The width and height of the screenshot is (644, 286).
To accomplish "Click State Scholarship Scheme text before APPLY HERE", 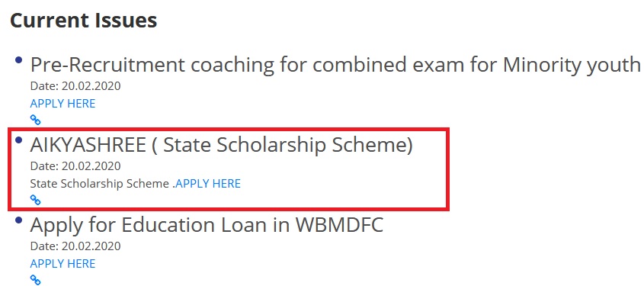I will (100, 184).
